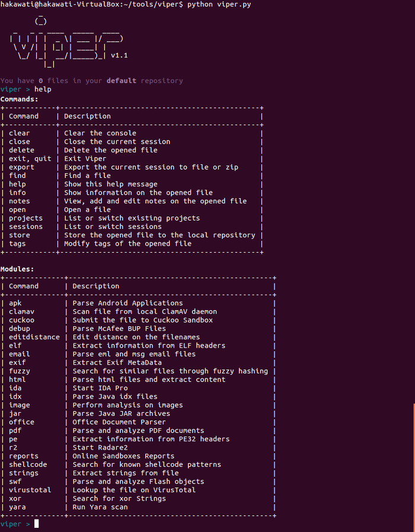Click the 'You have 0 files' status line
Viewport: 415px width, 532px height.
point(91,81)
